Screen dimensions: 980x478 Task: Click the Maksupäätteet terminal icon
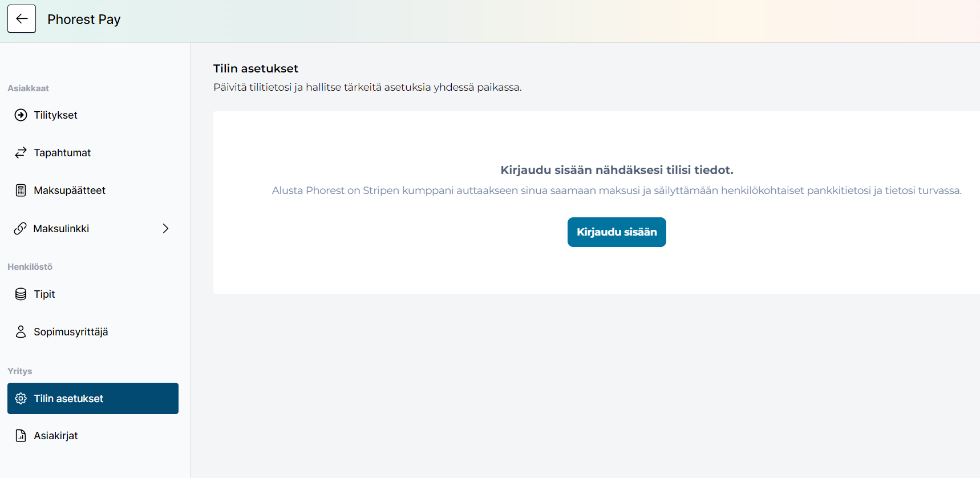pos(21,191)
